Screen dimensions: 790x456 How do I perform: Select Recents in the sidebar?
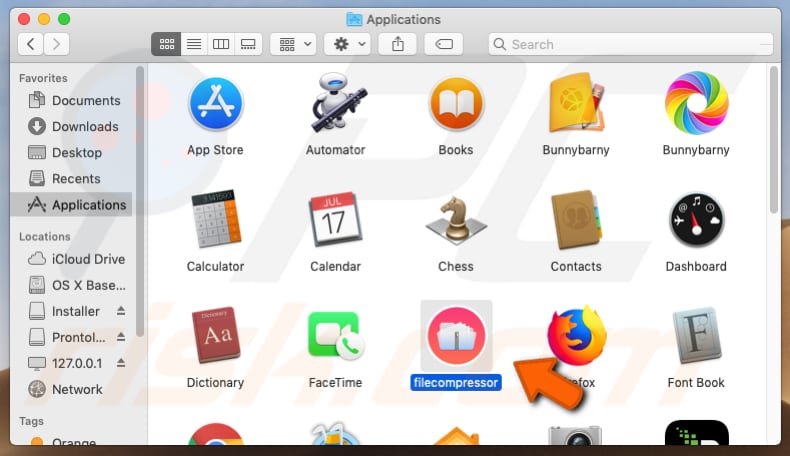(x=74, y=179)
